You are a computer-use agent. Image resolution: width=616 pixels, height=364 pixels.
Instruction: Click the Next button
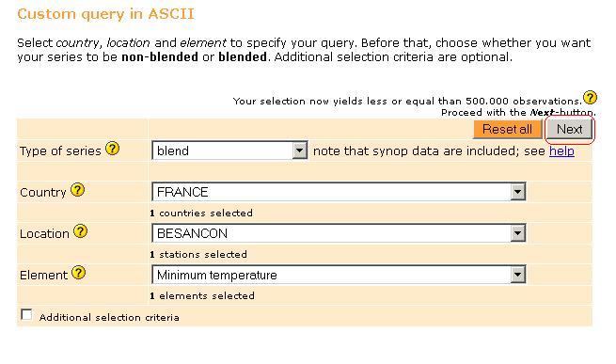569,129
